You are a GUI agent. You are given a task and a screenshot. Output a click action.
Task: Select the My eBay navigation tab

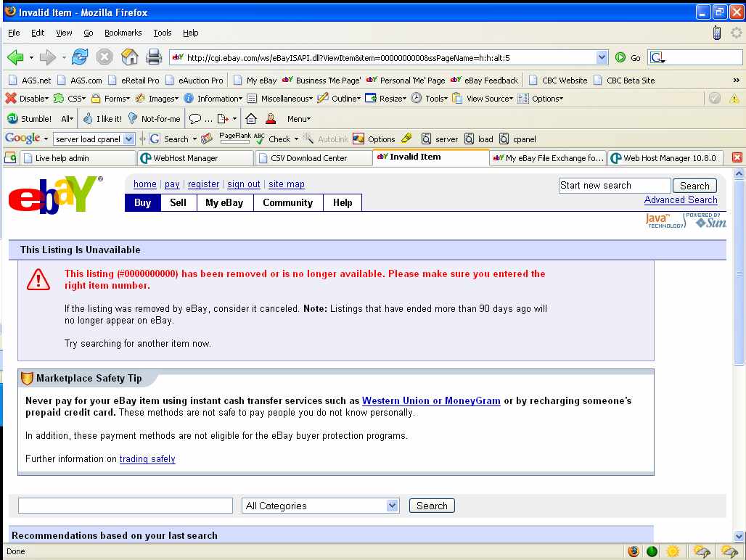(224, 203)
